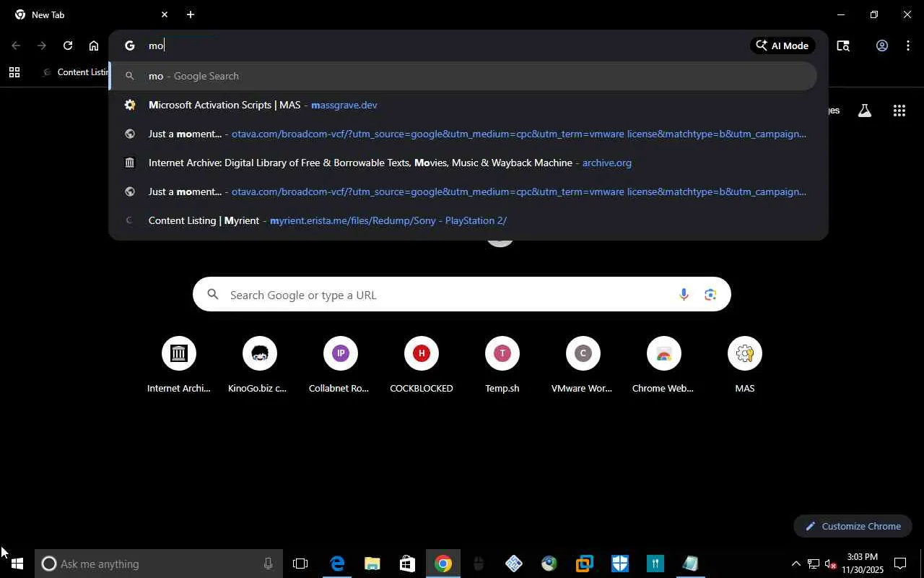Image resolution: width=924 pixels, height=578 pixels.
Task: Open Task View on the taskbar
Action: pos(300,564)
